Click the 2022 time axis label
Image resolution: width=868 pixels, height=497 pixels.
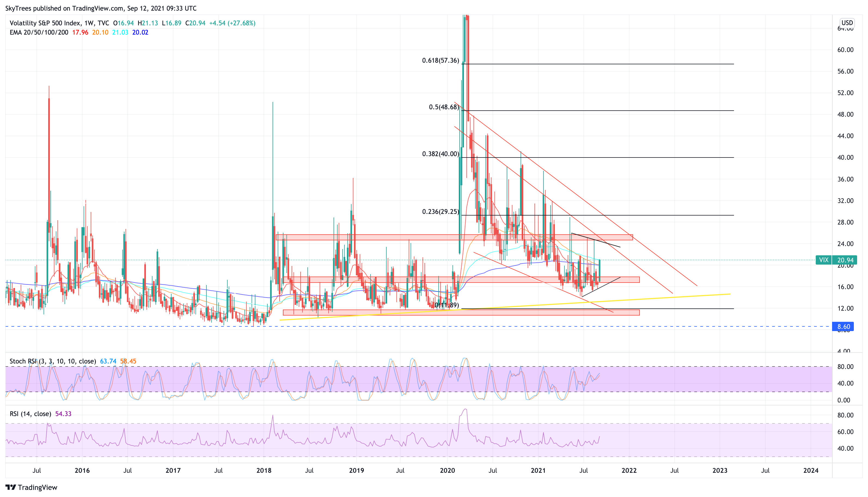(629, 470)
